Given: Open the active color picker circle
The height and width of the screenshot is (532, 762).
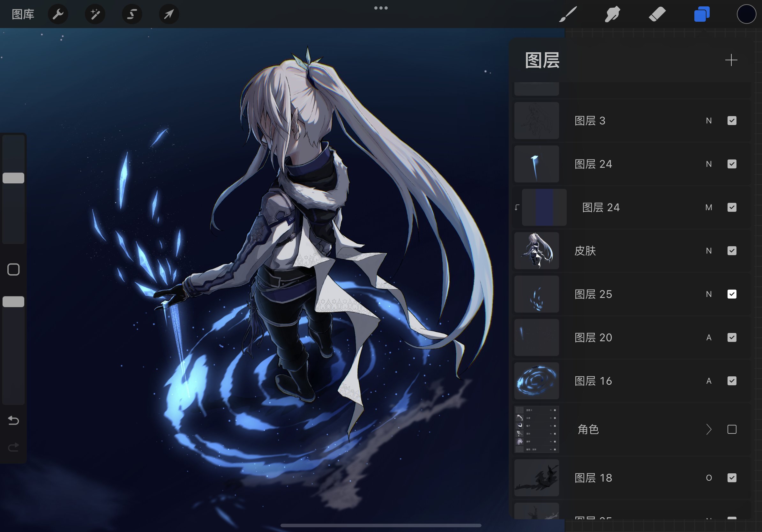Looking at the screenshot, I should pyautogui.click(x=746, y=14).
